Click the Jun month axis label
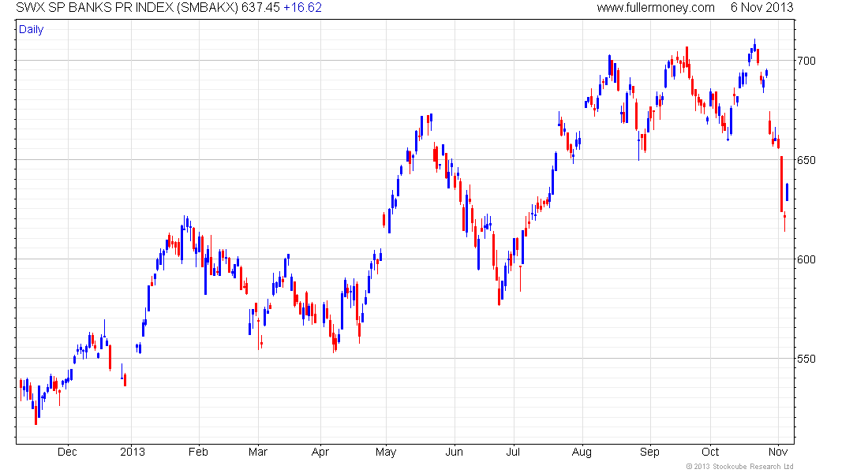 tap(454, 452)
